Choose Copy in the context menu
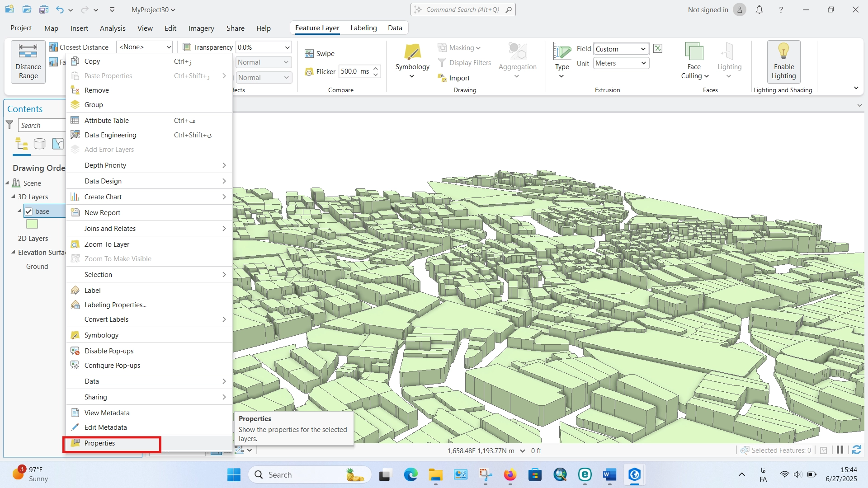This screenshot has width=868, height=488. [x=149, y=61]
